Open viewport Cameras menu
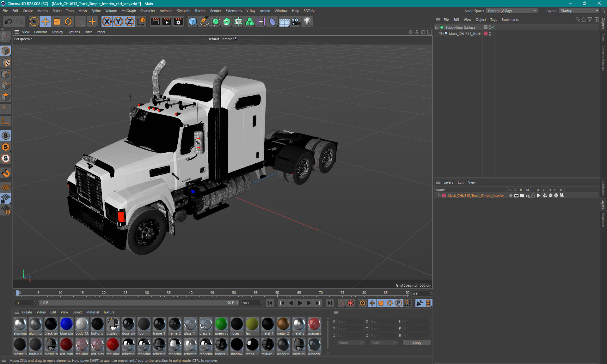Screen dimensions: 607x364 coord(40,32)
